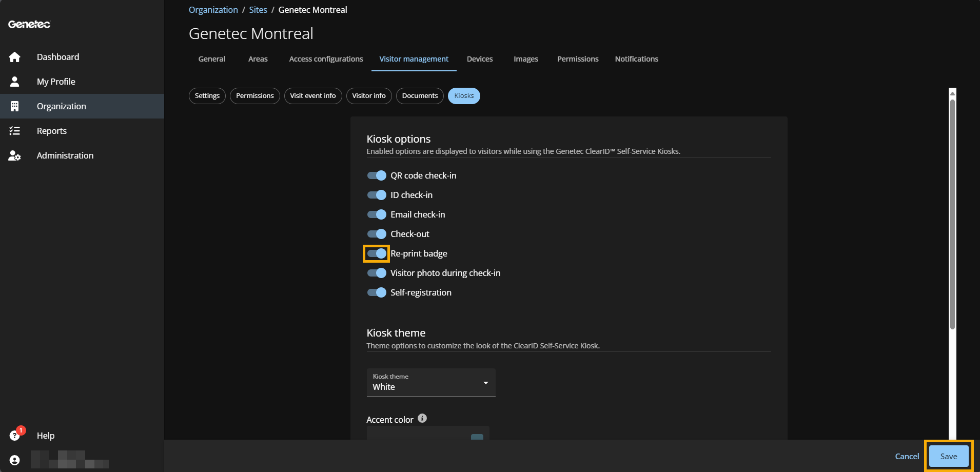The height and width of the screenshot is (472, 980).
Task: Click the Reports checklist icon
Action: point(15,131)
